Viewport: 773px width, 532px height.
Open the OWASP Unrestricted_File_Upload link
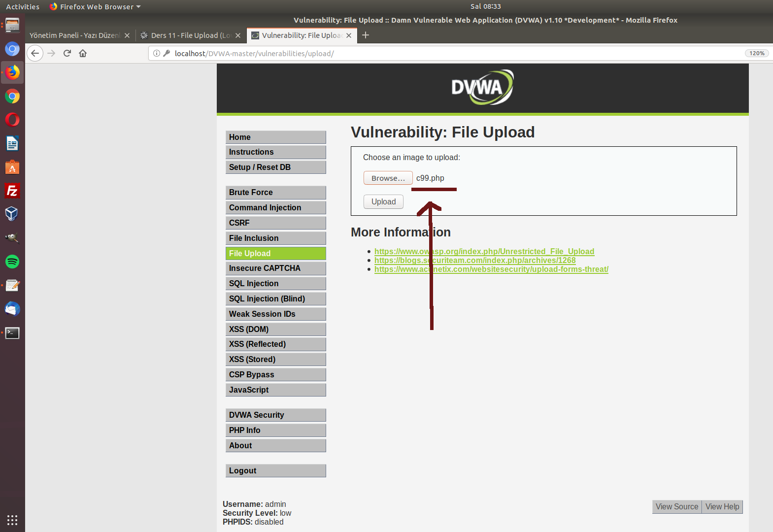pos(484,251)
